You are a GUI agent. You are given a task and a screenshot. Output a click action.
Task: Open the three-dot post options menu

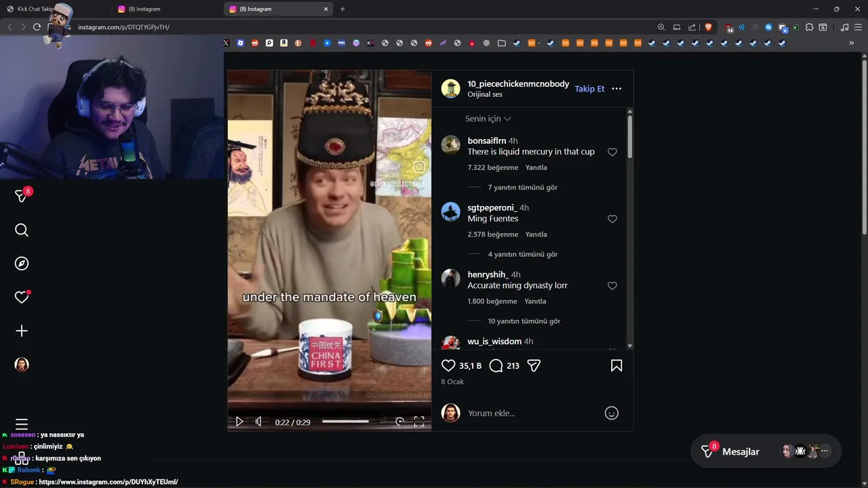tap(616, 89)
